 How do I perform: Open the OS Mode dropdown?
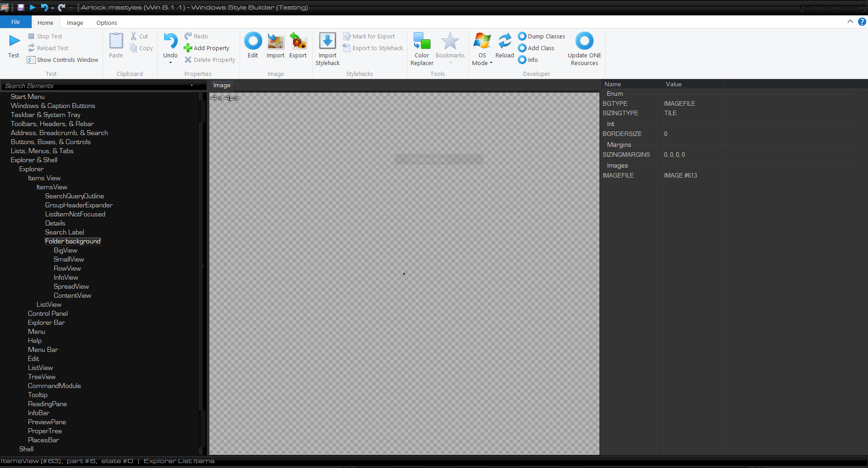tap(482, 63)
